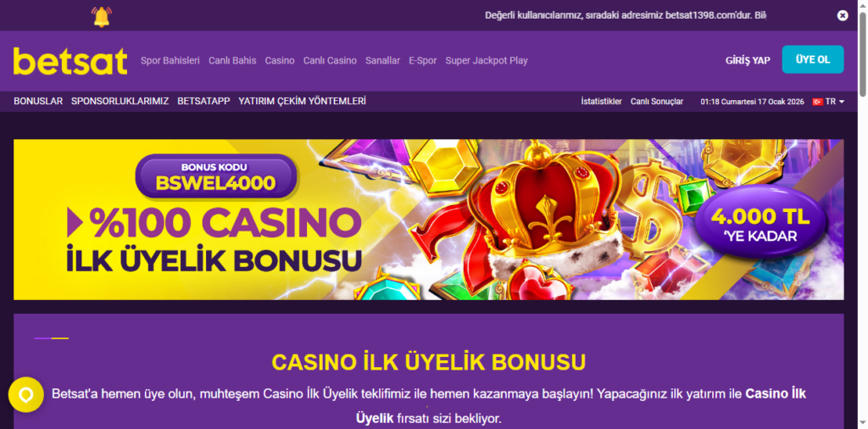Navigate to E-Spor section
Screen dimensions: 868x429
click(x=423, y=61)
